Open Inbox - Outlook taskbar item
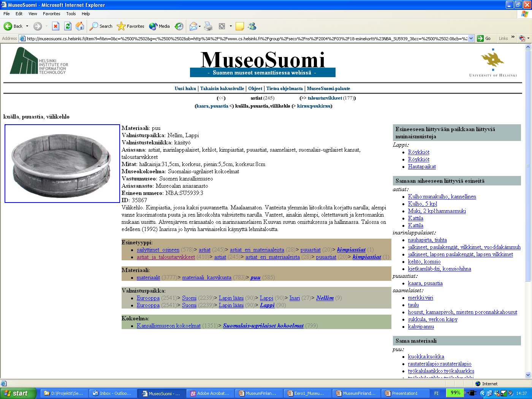Screen dimensions: 532x399 coord(112,393)
